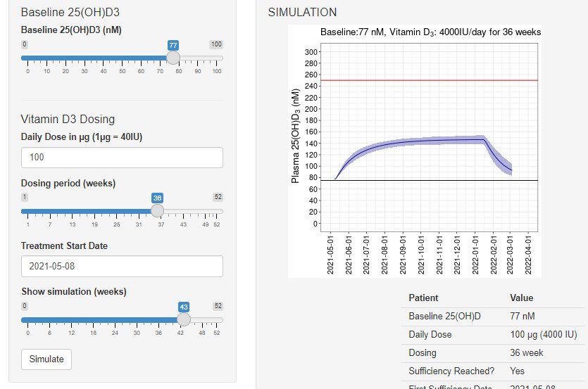Set Baseline slider to tick mark 50
588x389 pixels.
(123, 58)
